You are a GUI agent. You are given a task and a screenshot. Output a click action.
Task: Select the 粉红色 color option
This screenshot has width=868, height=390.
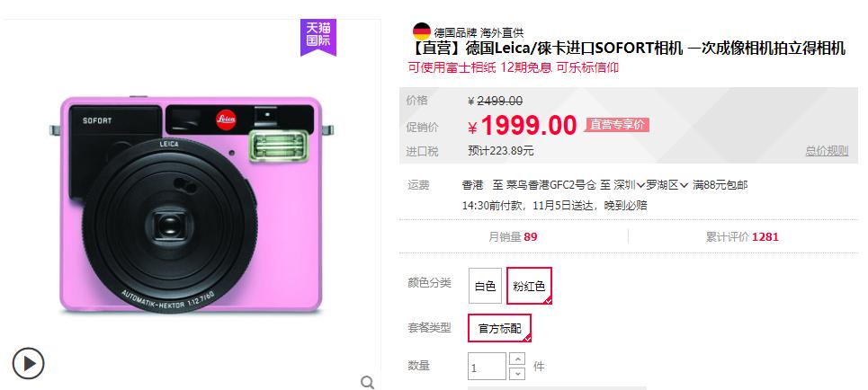tap(529, 286)
